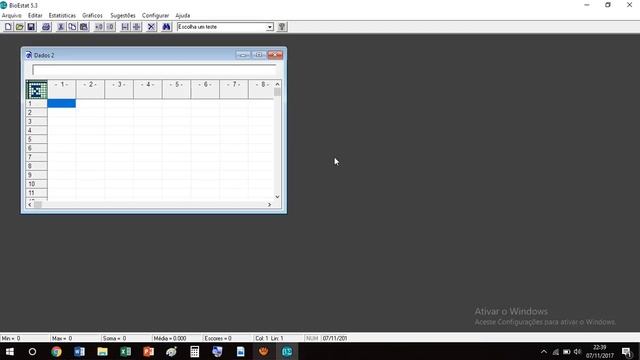Copy selection with the toolbar copy icon
This screenshot has height=360, width=640.
tap(72, 27)
